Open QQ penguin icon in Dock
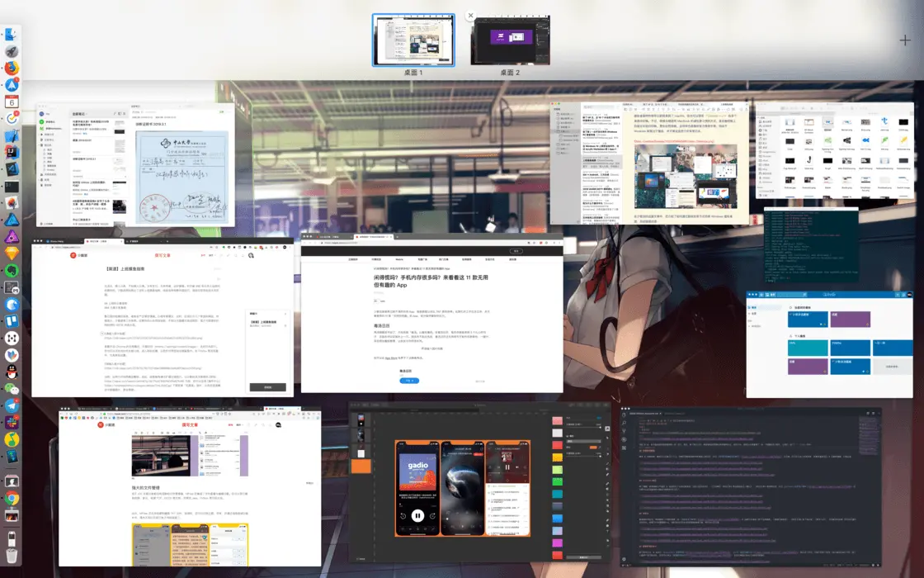The height and width of the screenshot is (578, 924). [12, 372]
